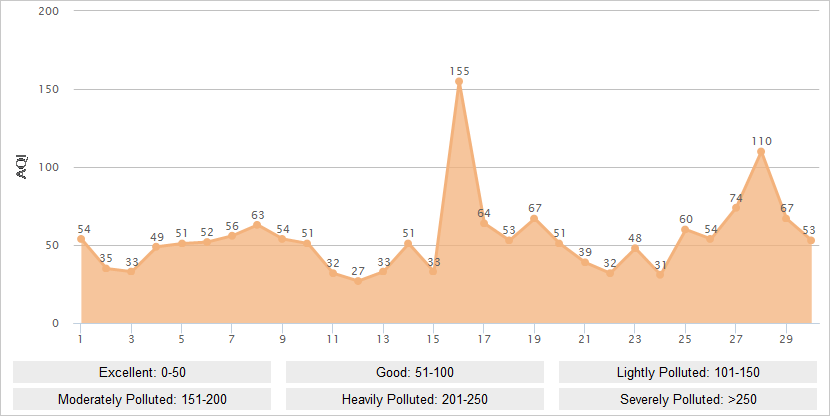This screenshot has width=830, height=416.
Task: Select the peak data point labeled 155
Action: 459,82
